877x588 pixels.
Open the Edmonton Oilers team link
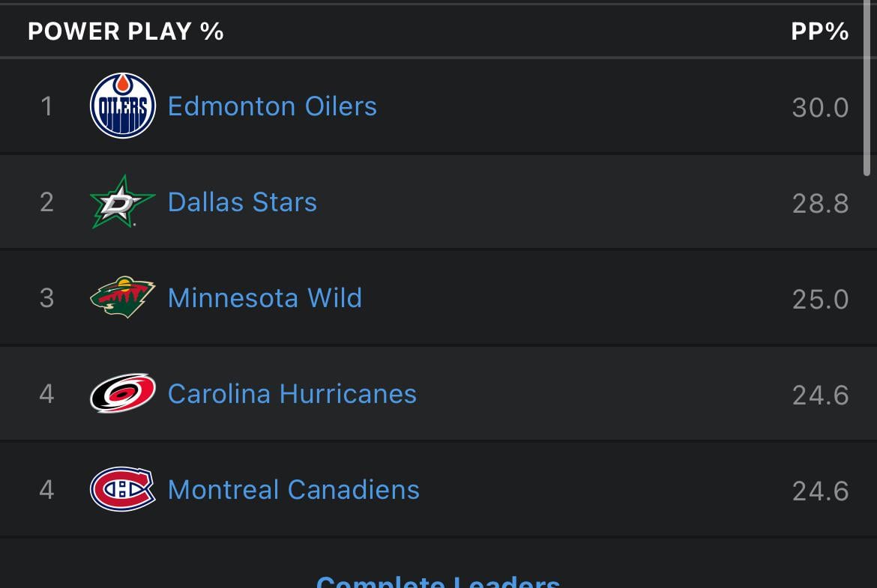tap(272, 106)
